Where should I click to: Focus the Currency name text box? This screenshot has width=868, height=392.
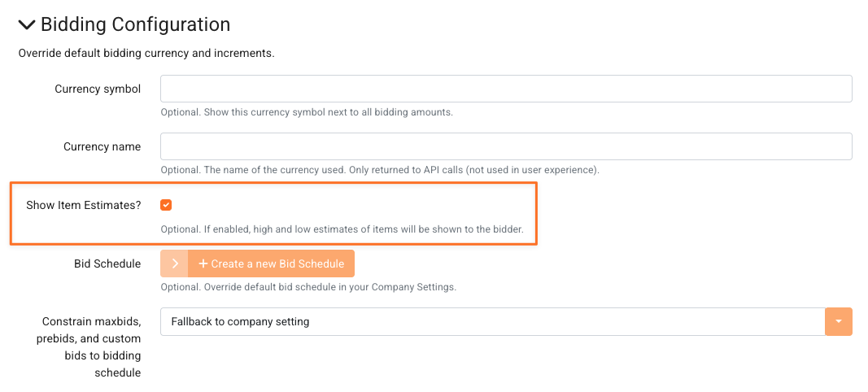[505, 146]
